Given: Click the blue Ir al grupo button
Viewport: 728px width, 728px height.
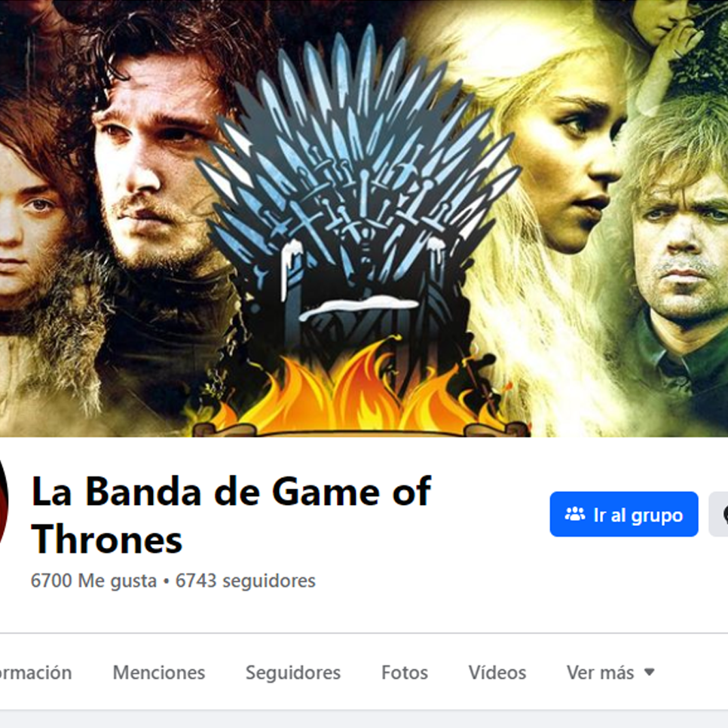Looking at the screenshot, I should pyautogui.click(x=623, y=514).
